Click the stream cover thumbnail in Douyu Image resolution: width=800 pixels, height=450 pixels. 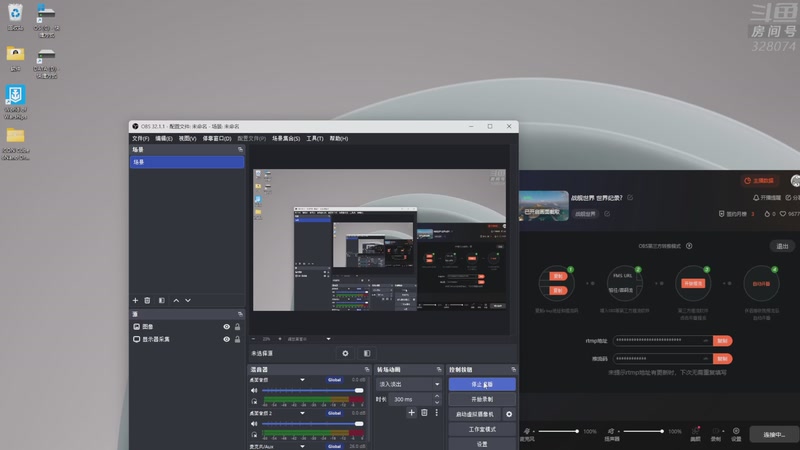[x=544, y=206]
